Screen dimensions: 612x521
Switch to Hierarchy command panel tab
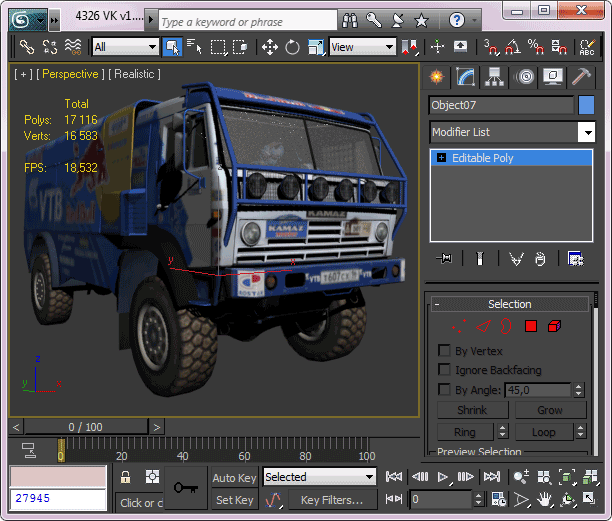(x=494, y=76)
